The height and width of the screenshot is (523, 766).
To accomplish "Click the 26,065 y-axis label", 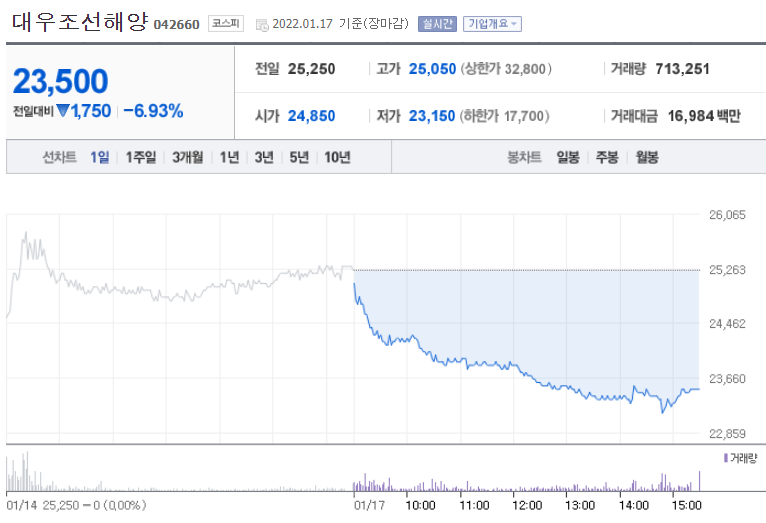I will (727, 215).
